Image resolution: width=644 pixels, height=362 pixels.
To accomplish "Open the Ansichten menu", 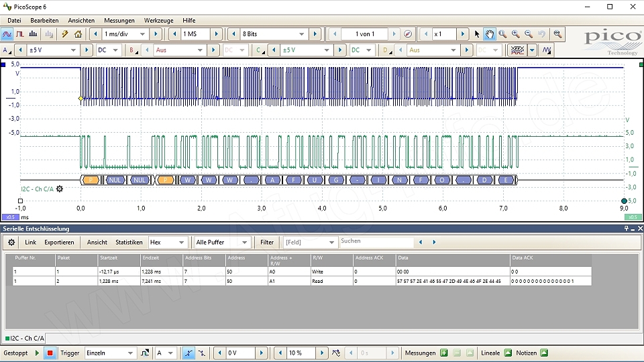I will pyautogui.click(x=81, y=21).
